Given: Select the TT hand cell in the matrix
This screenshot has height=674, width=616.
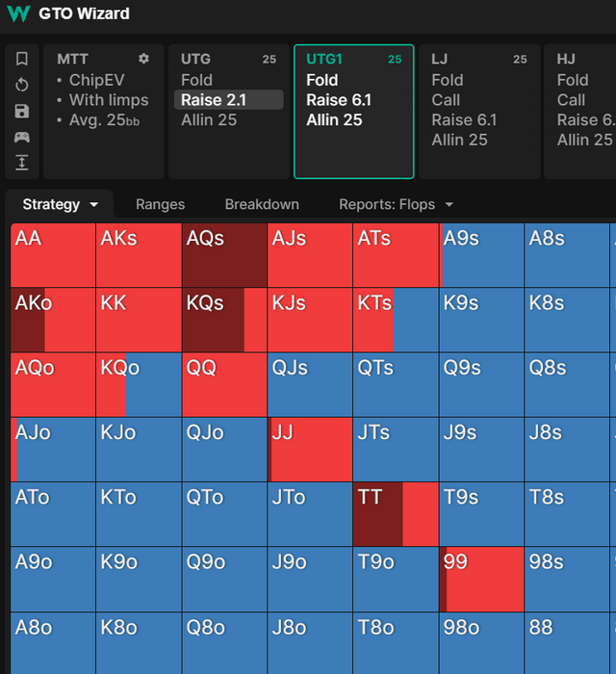Looking at the screenshot, I should pyautogui.click(x=396, y=514).
